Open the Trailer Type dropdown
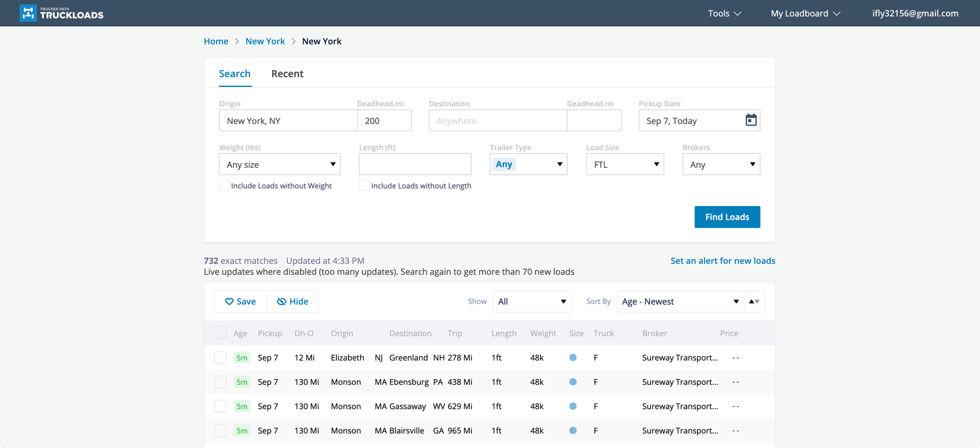The width and height of the screenshot is (980, 448). pyautogui.click(x=528, y=164)
